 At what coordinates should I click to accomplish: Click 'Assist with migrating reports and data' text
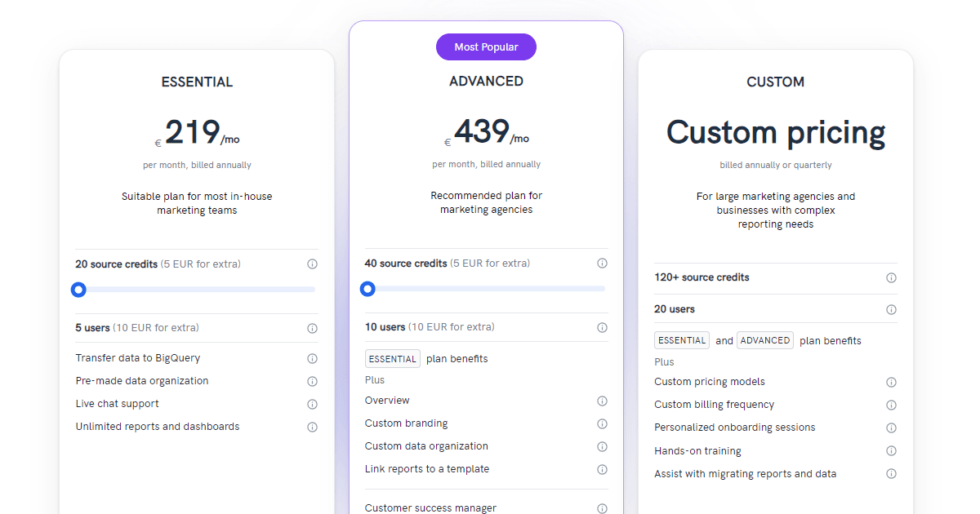pyautogui.click(x=746, y=474)
